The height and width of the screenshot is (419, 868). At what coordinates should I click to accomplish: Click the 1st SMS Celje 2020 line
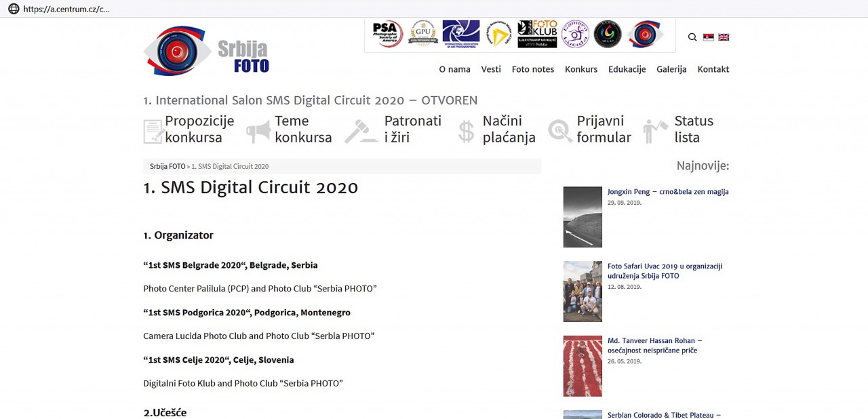[218, 360]
